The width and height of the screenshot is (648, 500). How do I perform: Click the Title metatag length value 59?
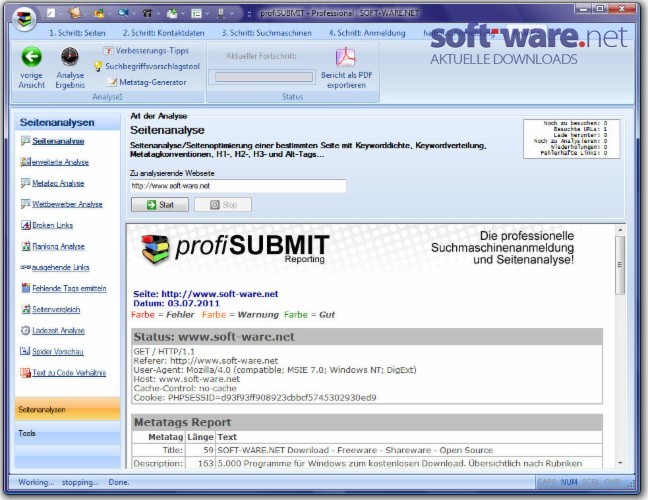click(208, 450)
